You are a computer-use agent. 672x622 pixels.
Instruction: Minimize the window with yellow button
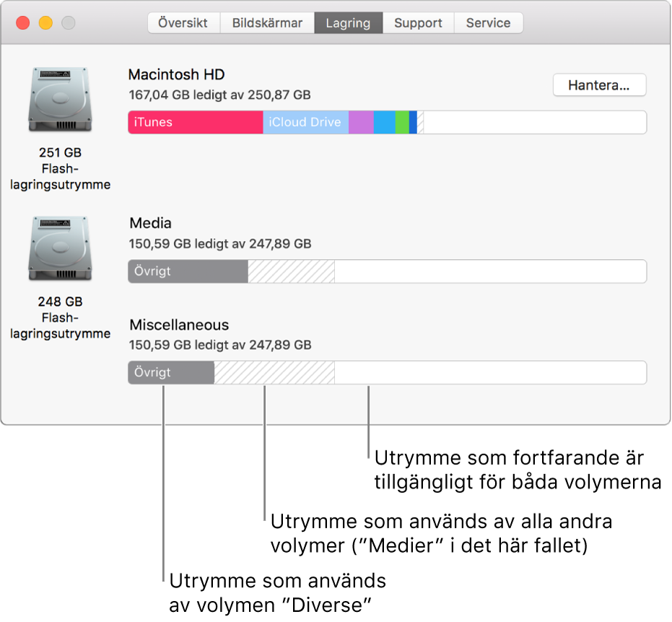[x=46, y=22]
